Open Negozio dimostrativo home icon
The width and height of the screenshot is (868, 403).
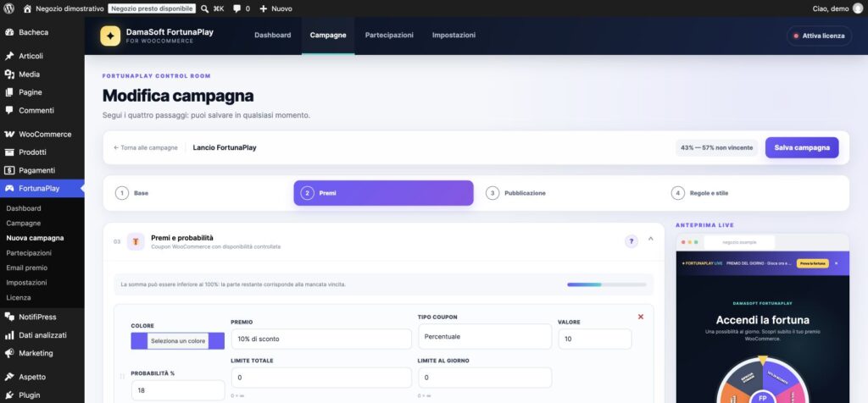(x=27, y=8)
